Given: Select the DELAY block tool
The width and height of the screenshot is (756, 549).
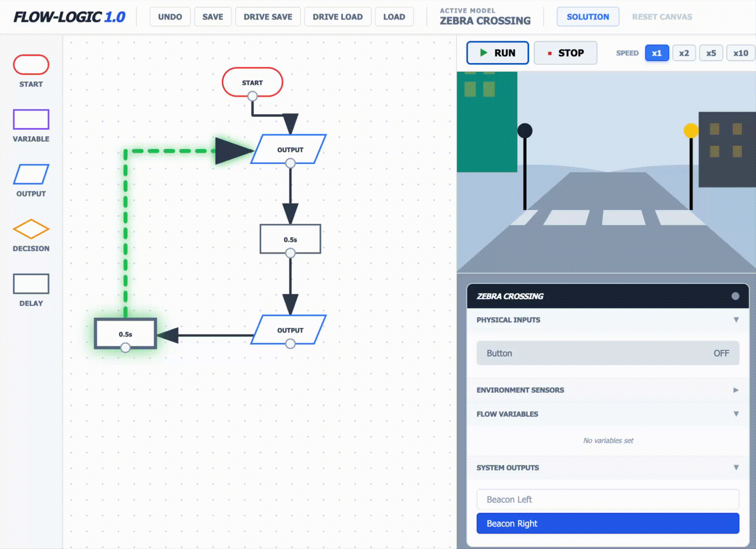Looking at the screenshot, I should [x=31, y=284].
